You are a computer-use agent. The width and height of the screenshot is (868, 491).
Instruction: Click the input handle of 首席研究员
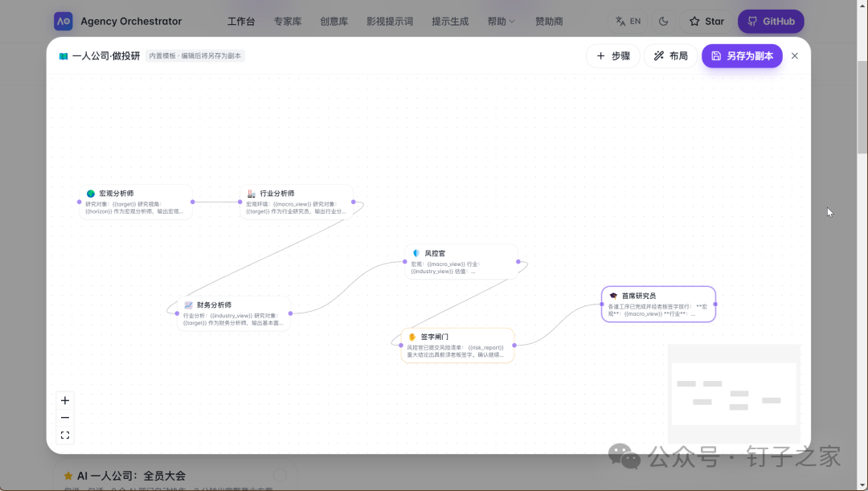(x=602, y=304)
